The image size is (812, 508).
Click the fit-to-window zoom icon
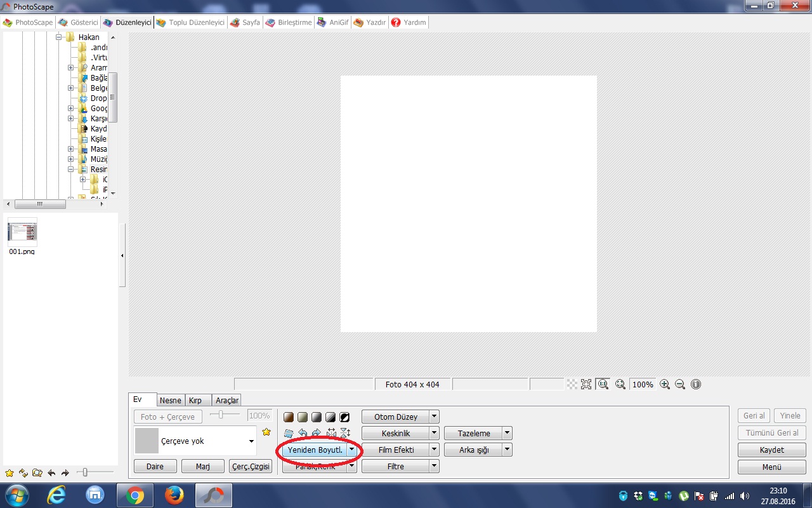[x=620, y=384]
